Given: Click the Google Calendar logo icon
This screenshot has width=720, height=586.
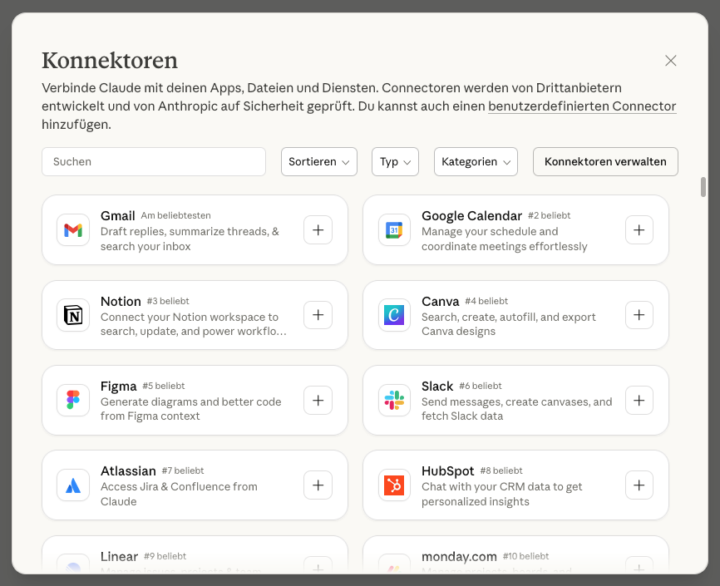Looking at the screenshot, I should tap(394, 230).
